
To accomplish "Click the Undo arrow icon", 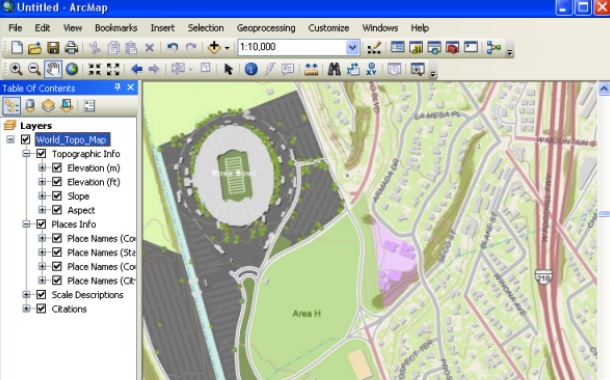I will point(172,47).
